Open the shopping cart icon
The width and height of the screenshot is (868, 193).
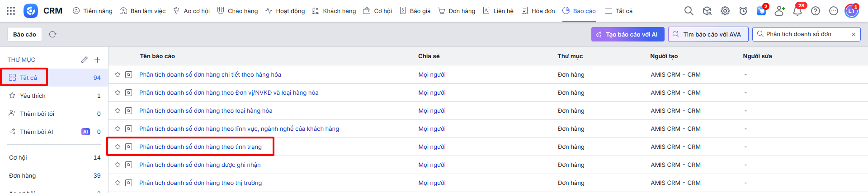[x=761, y=11]
